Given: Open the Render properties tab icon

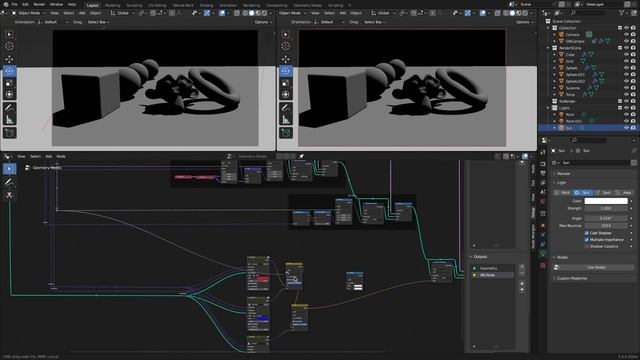Looking at the screenshot, I should [543, 164].
